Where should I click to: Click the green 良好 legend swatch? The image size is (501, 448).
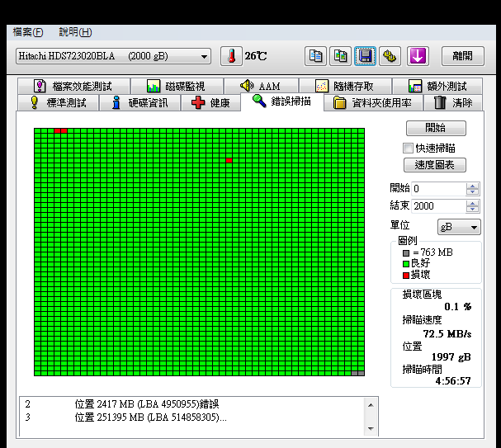click(406, 264)
